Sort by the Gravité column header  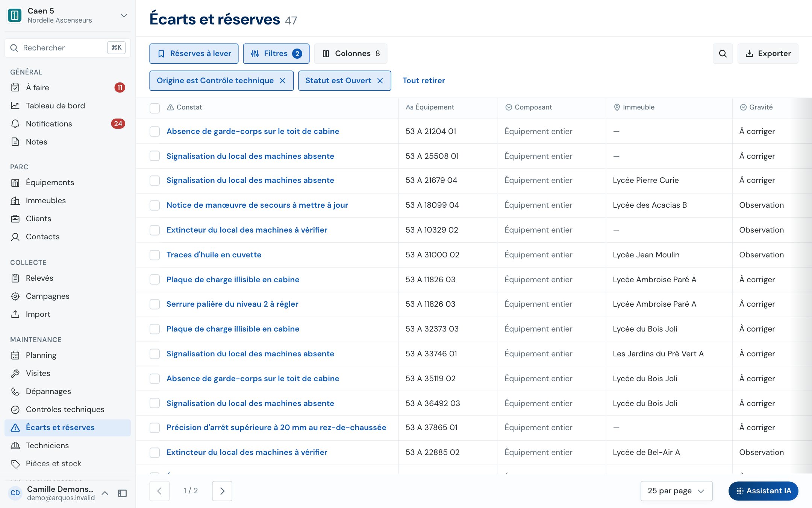(x=756, y=107)
